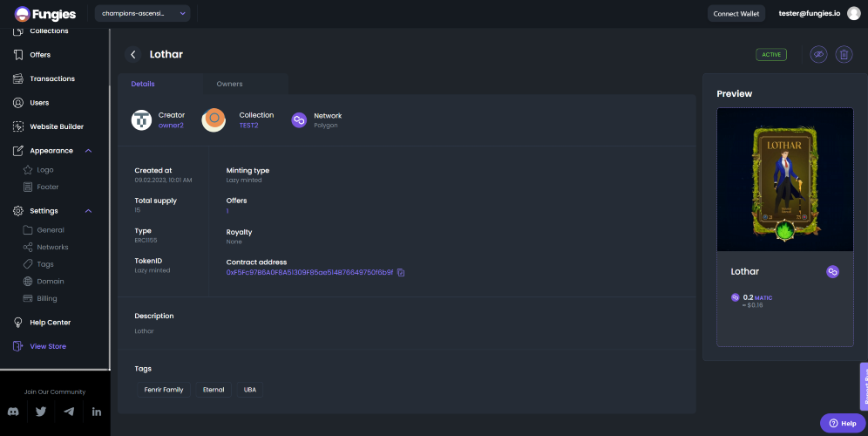Click the Polygon icon on preview card

coord(832,271)
